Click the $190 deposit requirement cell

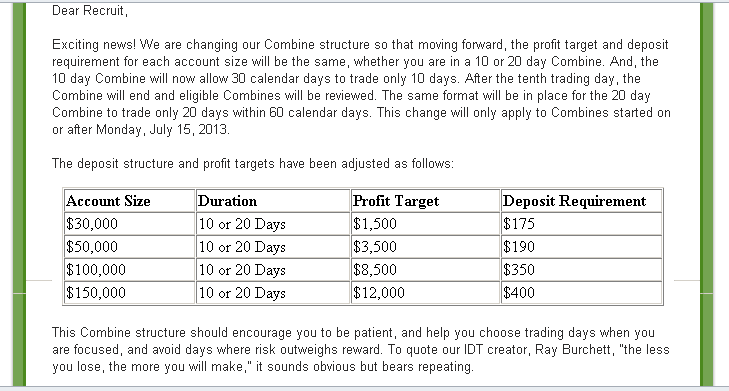click(581, 247)
